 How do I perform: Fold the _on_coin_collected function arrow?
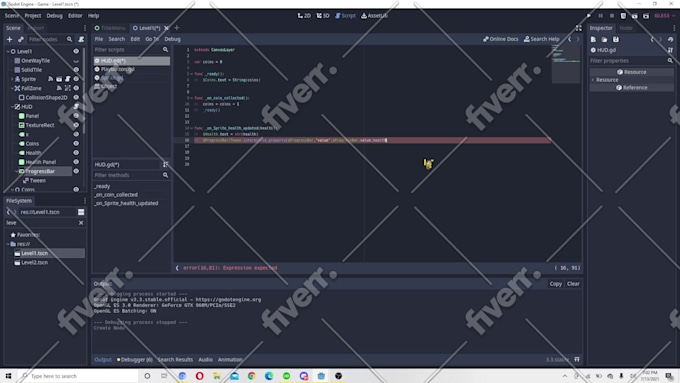coord(191,98)
